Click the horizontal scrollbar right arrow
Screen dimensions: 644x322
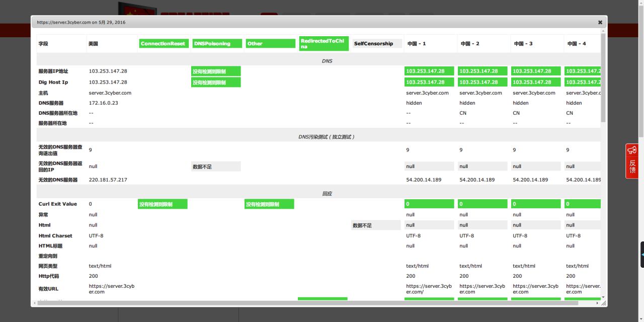point(597,303)
